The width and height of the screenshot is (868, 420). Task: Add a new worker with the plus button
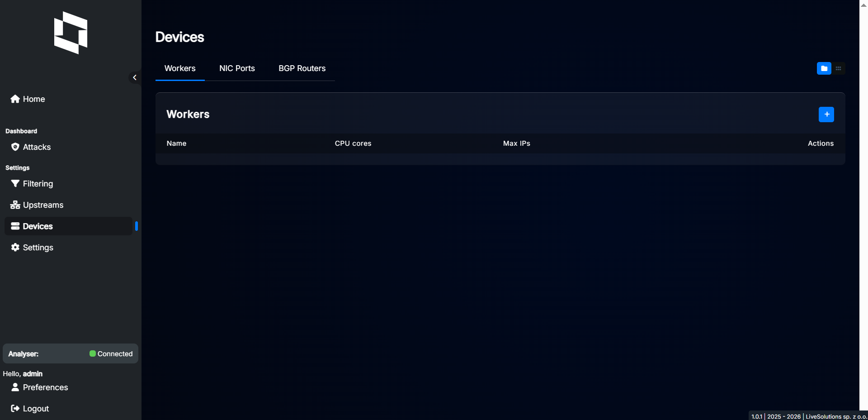tap(826, 115)
